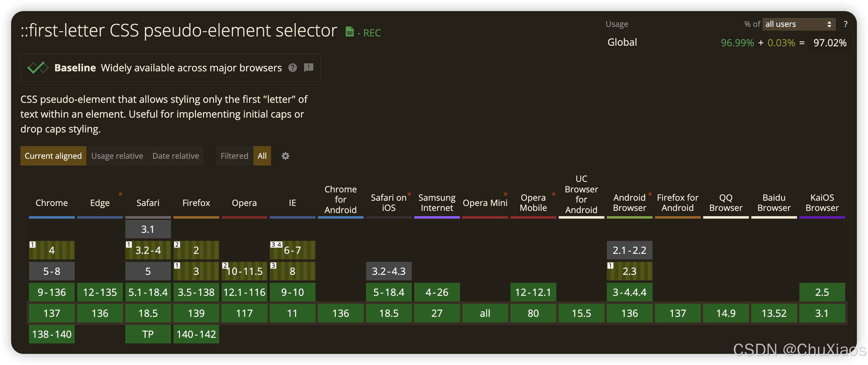
Task: Click the Opera Mini all cell
Action: coord(485,313)
